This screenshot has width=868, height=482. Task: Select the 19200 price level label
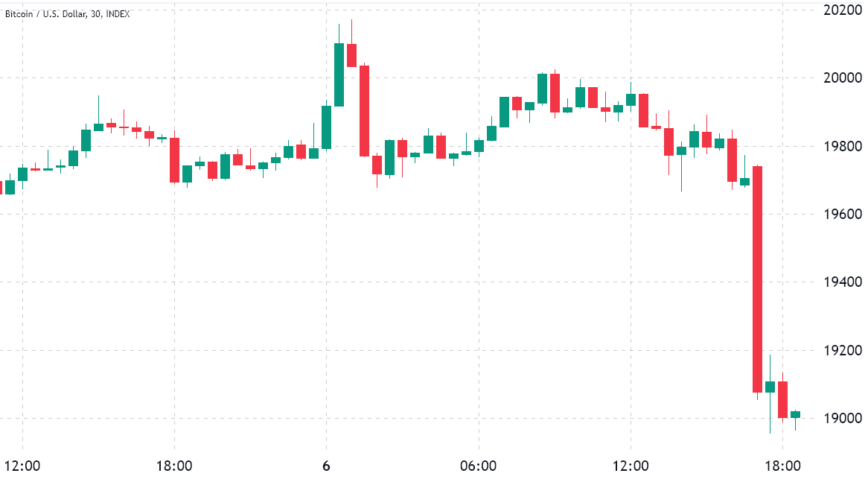pyautogui.click(x=842, y=350)
